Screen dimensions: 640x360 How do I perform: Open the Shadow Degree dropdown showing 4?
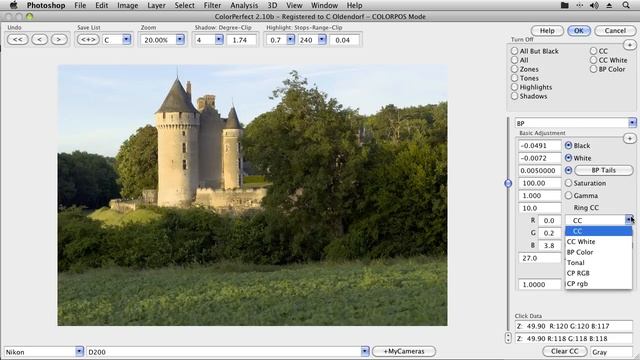(x=219, y=40)
